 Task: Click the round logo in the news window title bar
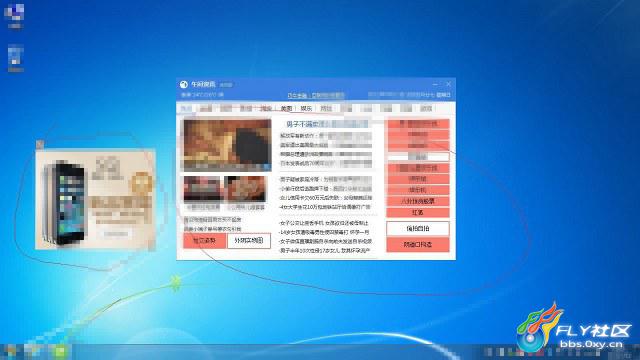(x=184, y=84)
